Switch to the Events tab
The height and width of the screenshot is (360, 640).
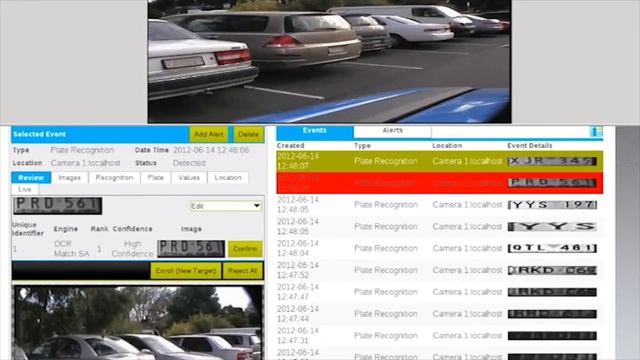315,131
